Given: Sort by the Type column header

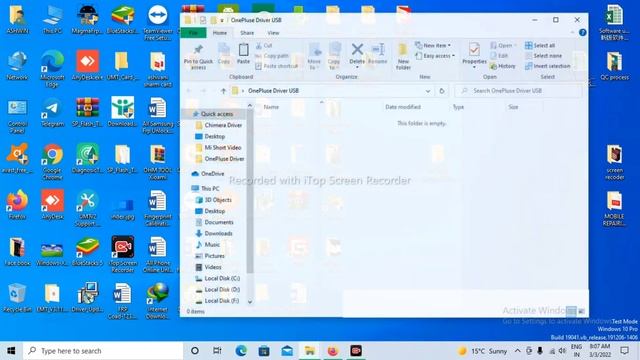Looking at the screenshot, I should tap(458, 107).
